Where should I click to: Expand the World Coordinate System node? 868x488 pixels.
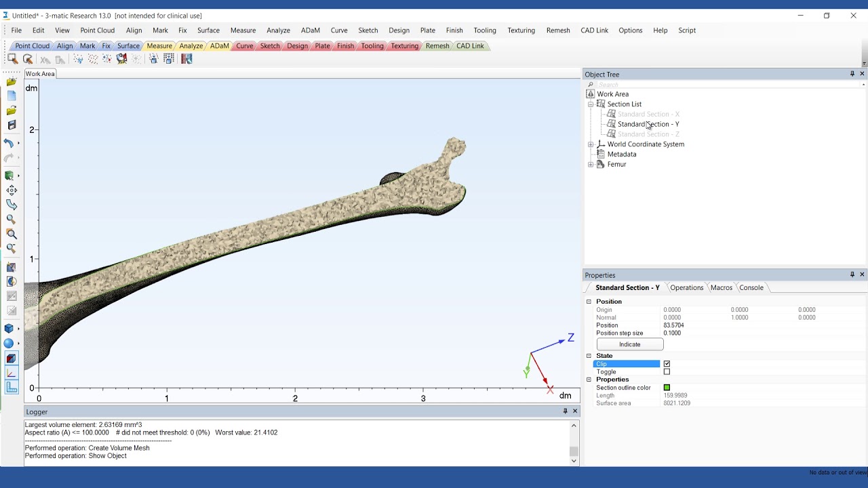[591, 144]
